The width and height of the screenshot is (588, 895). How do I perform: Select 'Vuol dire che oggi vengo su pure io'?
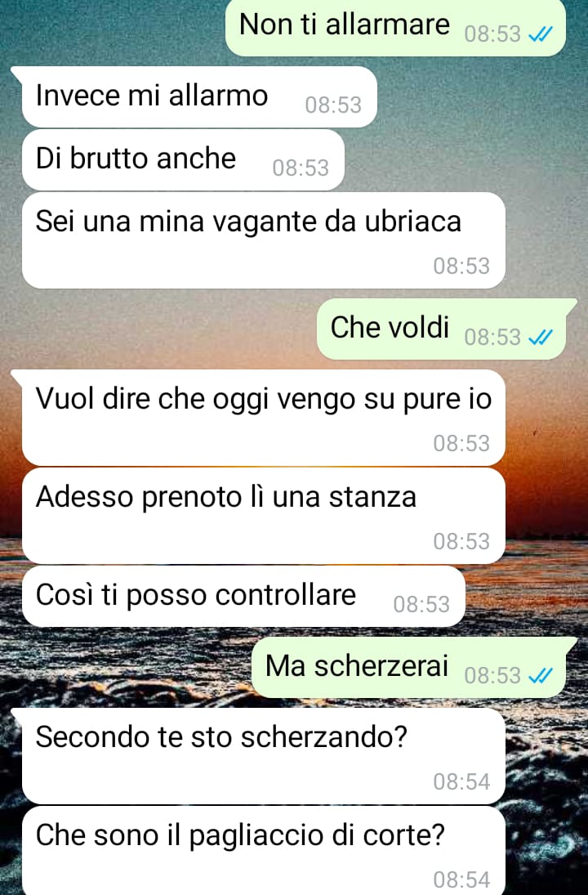264,417
